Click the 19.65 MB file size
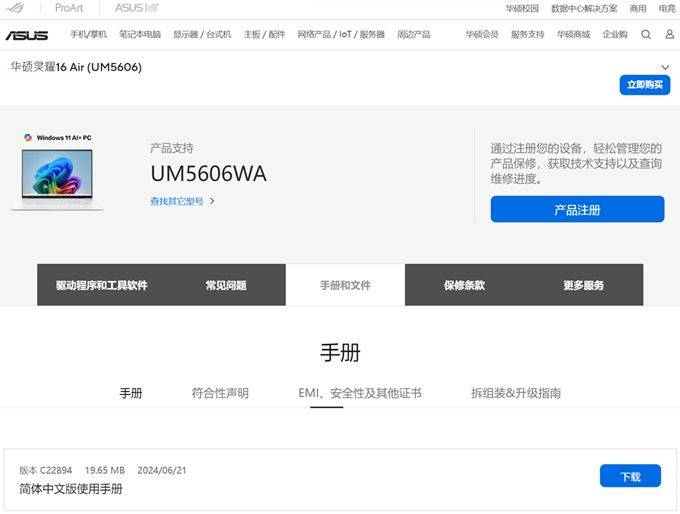The width and height of the screenshot is (680, 514). [105, 470]
